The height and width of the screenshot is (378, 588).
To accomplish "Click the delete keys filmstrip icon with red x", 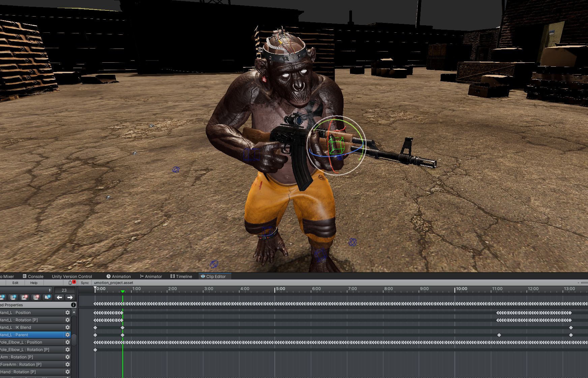I will coord(24,297).
